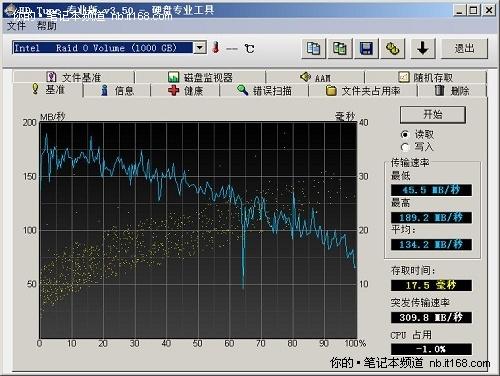Switch to the 随机存取 tab
Image resolution: width=500 pixels, height=376 pixels.
coord(426,78)
